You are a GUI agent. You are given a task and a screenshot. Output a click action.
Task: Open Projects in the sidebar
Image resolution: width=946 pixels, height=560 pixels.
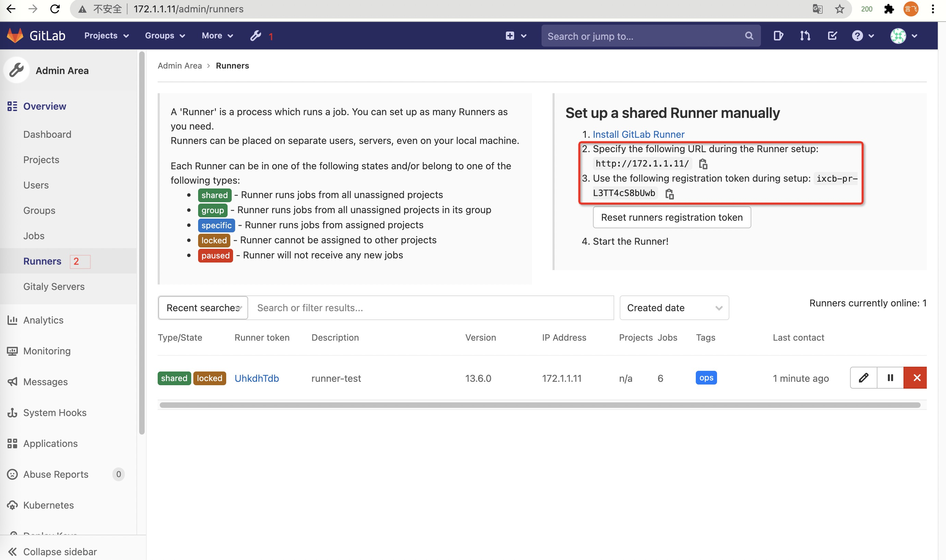(x=41, y=160)
